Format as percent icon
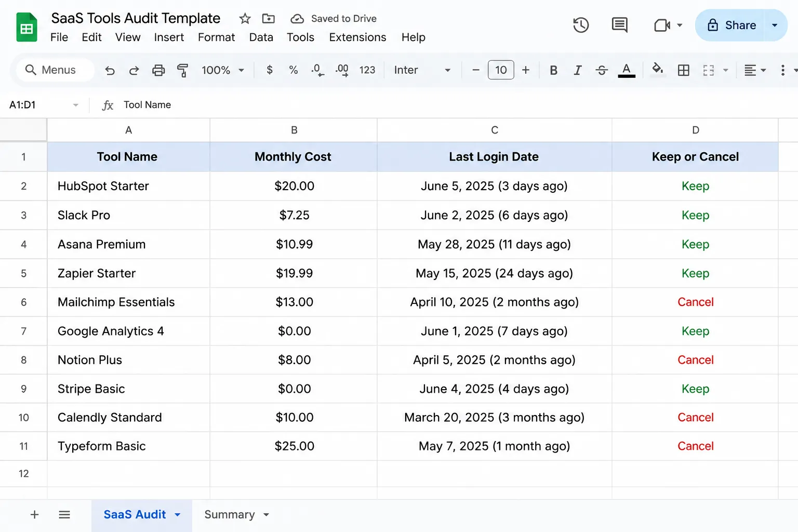Viewport: 798px width, 532px height. coord(294,70)
